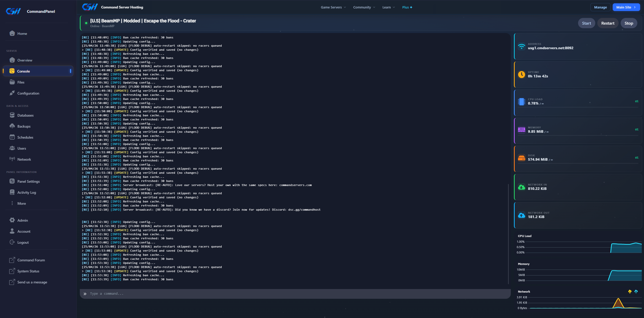Open the Activity Log icon
Viewport: 644px width, 318px height.
tap(12, 192)
